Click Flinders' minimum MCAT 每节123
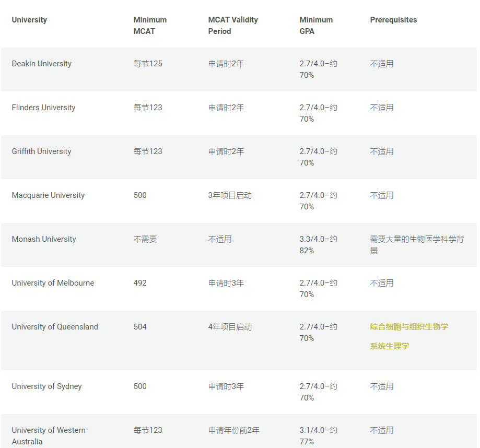 [x=148, y=108]
